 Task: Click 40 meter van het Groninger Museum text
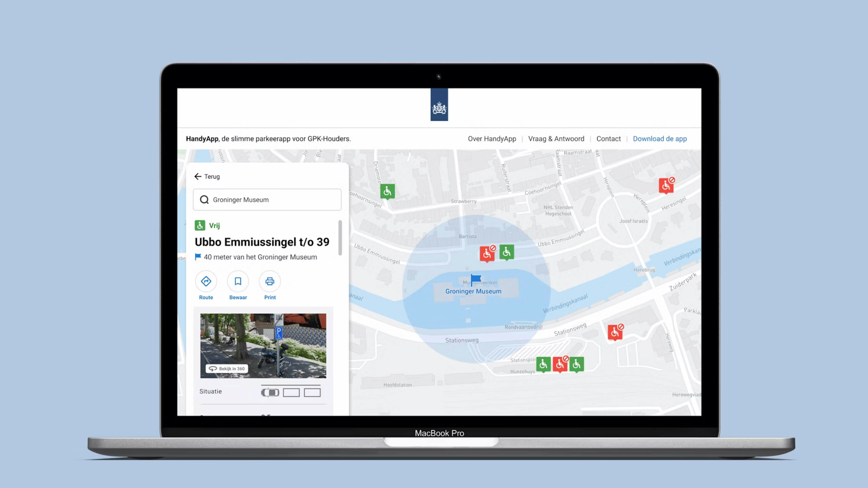[260, 257]
